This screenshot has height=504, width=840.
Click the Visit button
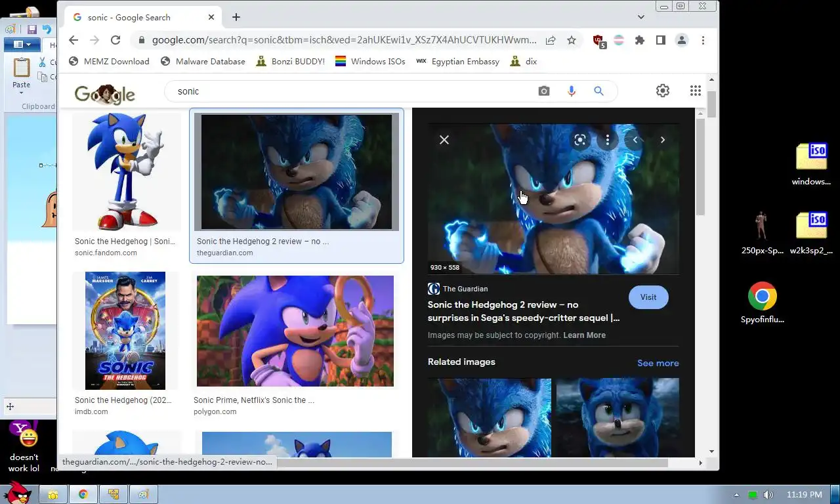pyautogui.click(x=648, y=297)
